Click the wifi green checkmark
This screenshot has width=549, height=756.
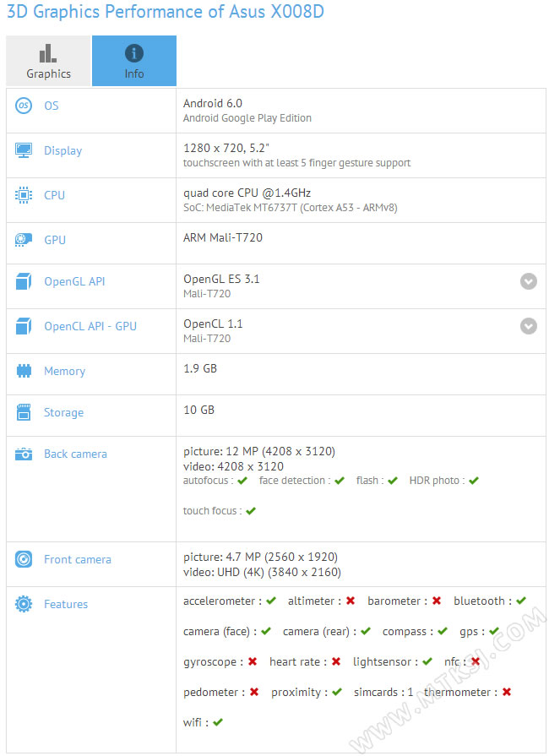[x=218, y=722]
